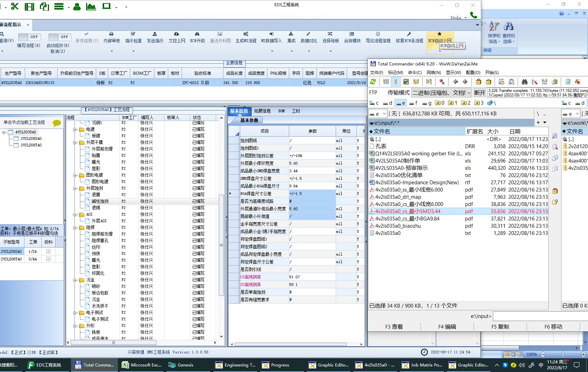Click the URL new connection icon in Total Commander

click(x=511, y=82)
